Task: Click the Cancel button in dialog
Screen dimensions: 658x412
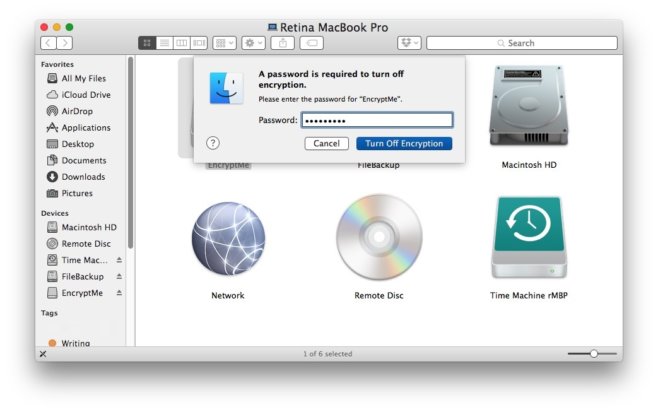Action: coord(326,143)
